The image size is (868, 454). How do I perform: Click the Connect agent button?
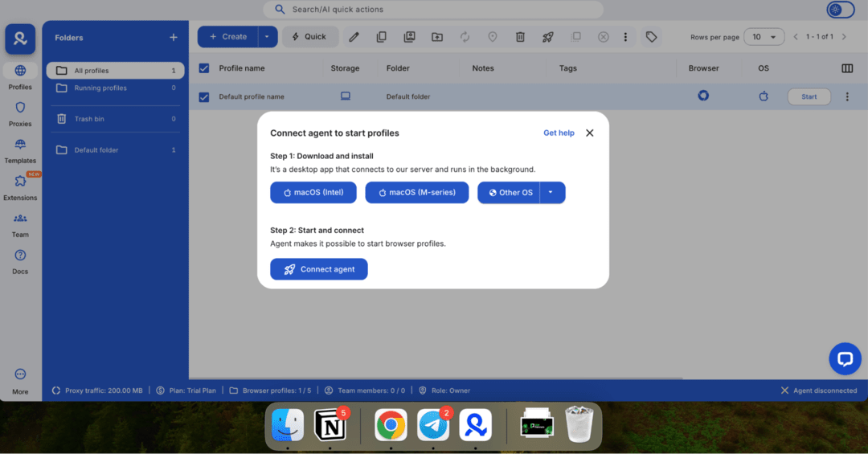pyautogui.click(x=318, y=269)
